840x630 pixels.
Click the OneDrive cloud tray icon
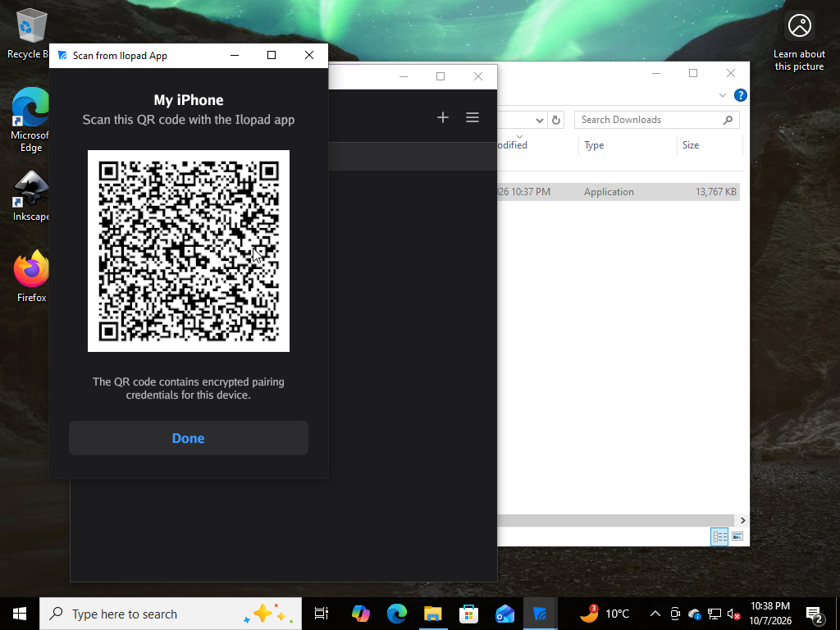[694, 614]
